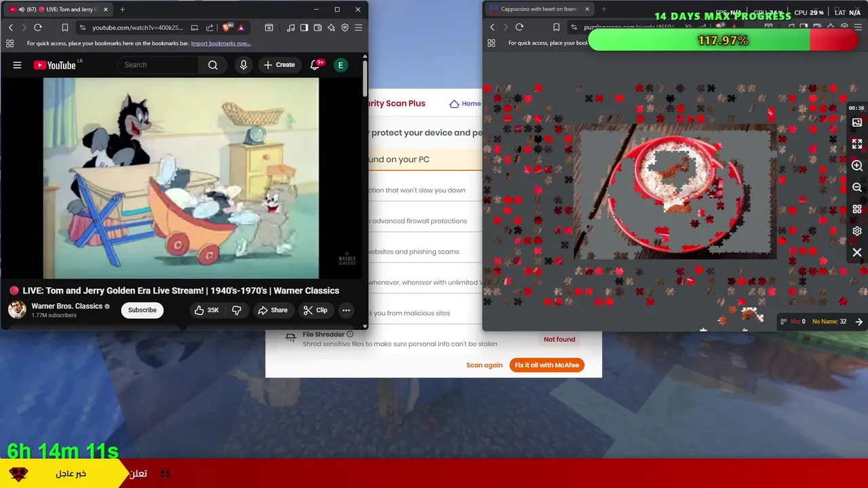Open the green E account avatar menu
This screenshot has height=488, width=868.
pyautogui.click(x=341, y=65)
